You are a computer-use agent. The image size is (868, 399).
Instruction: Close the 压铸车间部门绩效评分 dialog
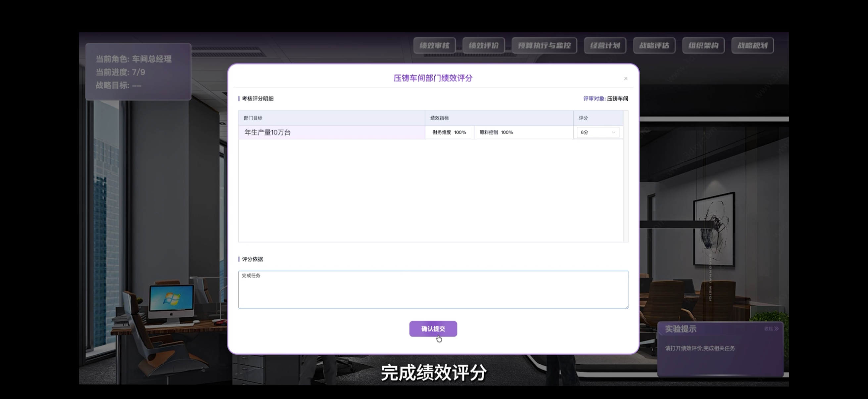pyautogui.click(x=626, y=78)
